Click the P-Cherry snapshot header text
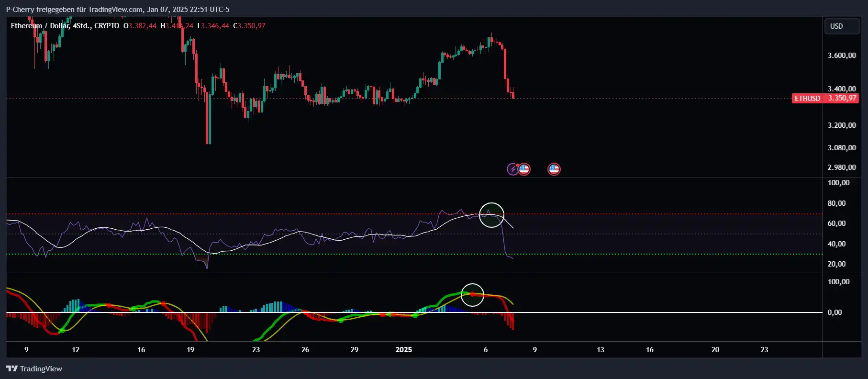Image resolution: width=868 pixels, height=379 pixels. [x=118, y=10]
